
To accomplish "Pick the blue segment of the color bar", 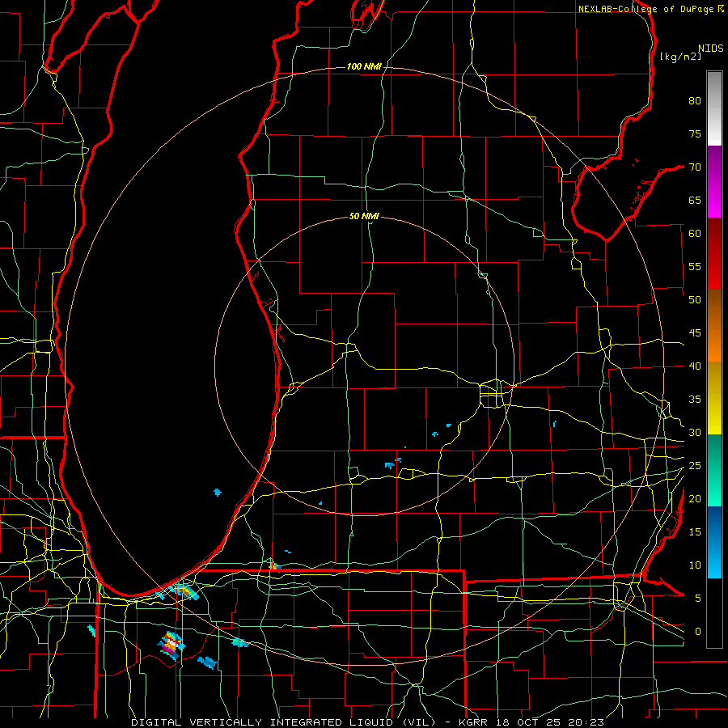I will 714,542.
